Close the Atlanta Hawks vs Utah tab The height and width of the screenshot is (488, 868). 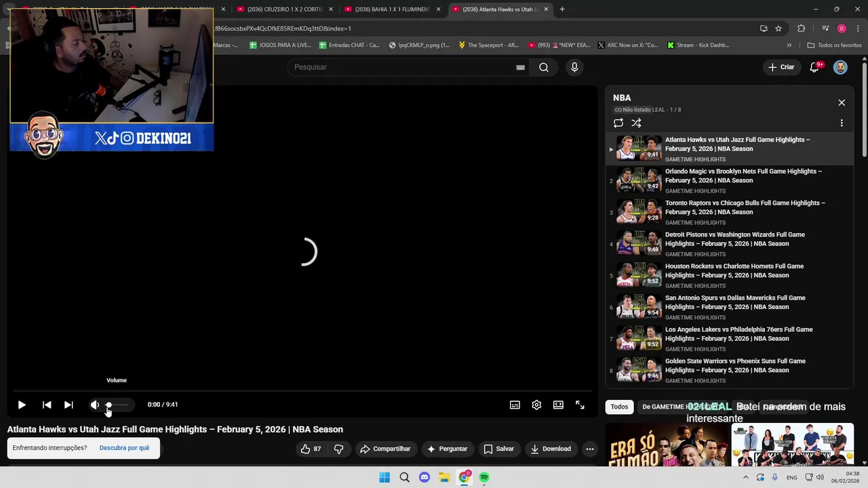(x=546, y=9)
